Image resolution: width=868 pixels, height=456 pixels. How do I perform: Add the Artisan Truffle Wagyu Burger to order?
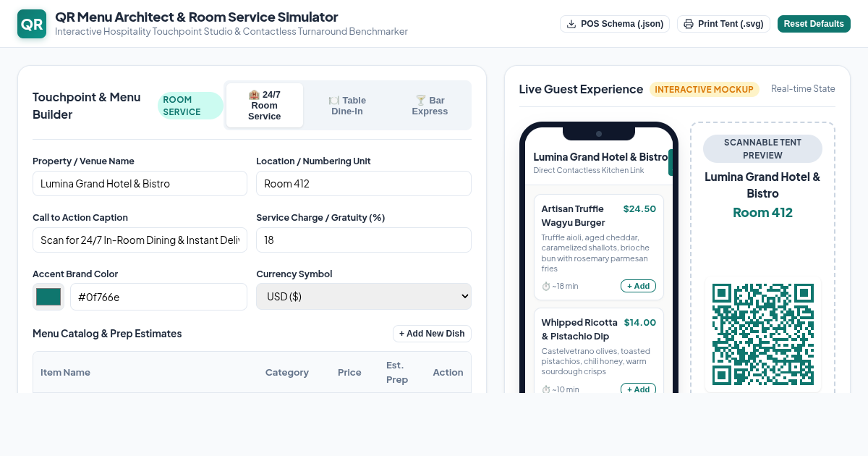pos(638,286)
